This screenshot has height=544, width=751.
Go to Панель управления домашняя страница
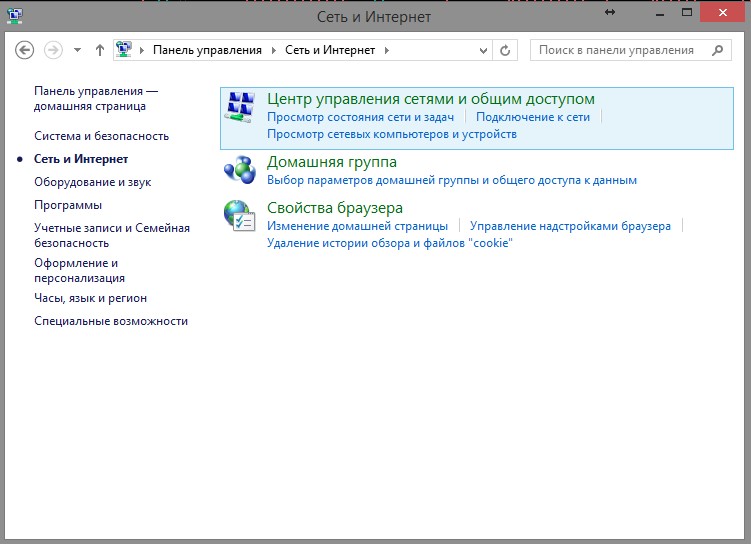[x=96, y=99]
